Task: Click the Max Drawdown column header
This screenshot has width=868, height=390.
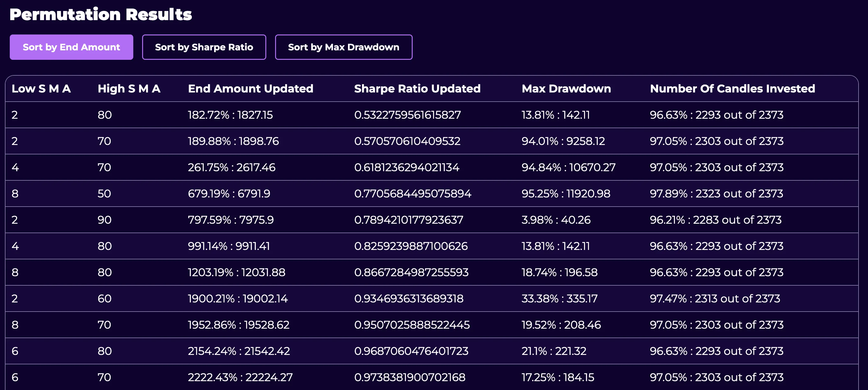Action: point(566,89)
